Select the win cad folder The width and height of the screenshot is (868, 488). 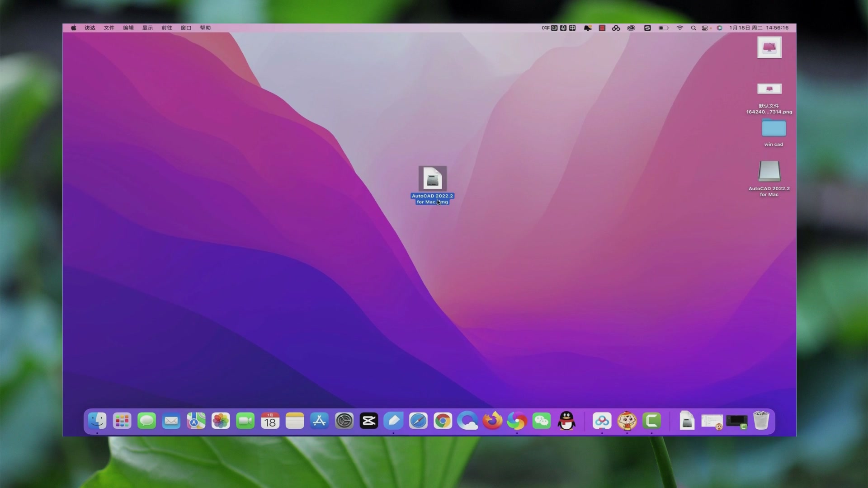[x=774, y=129]
